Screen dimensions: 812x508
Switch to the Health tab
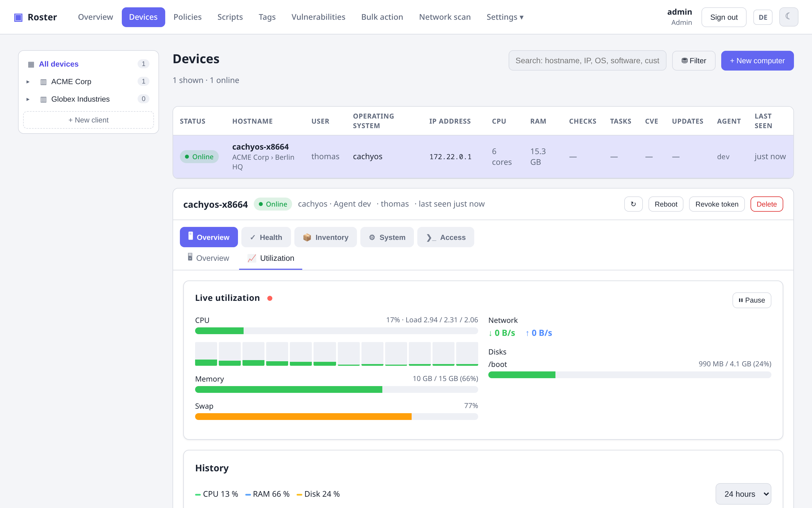(x=266, y=237)
